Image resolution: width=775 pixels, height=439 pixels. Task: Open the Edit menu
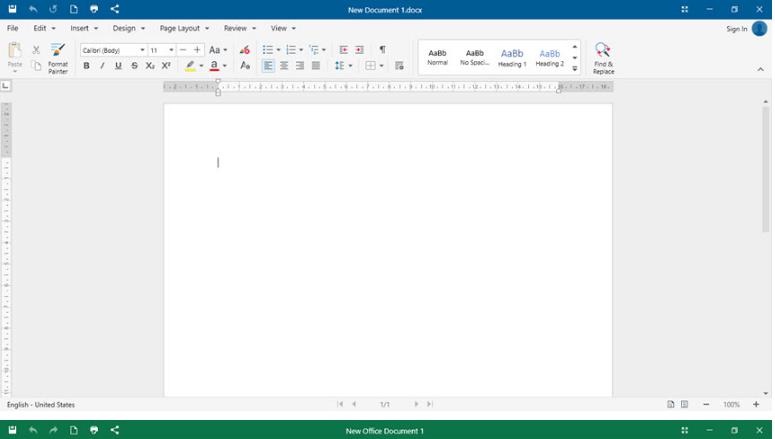[x=44, y=28]
